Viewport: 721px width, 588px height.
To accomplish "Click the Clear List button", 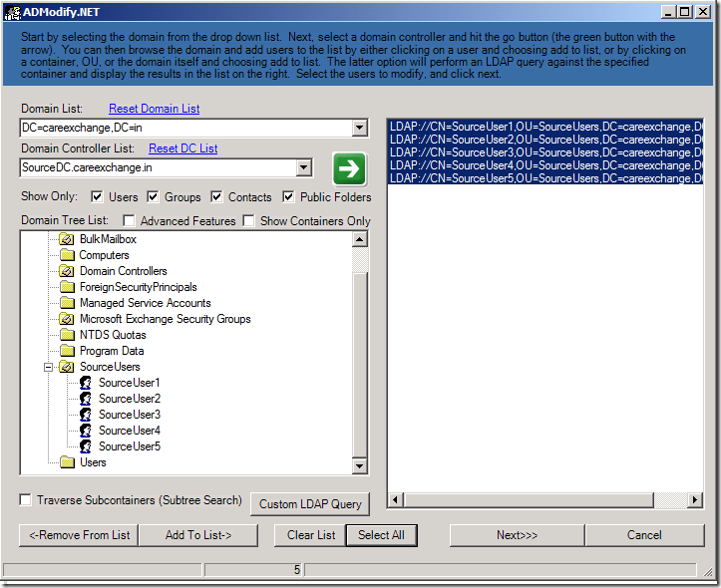I will 311,535.
